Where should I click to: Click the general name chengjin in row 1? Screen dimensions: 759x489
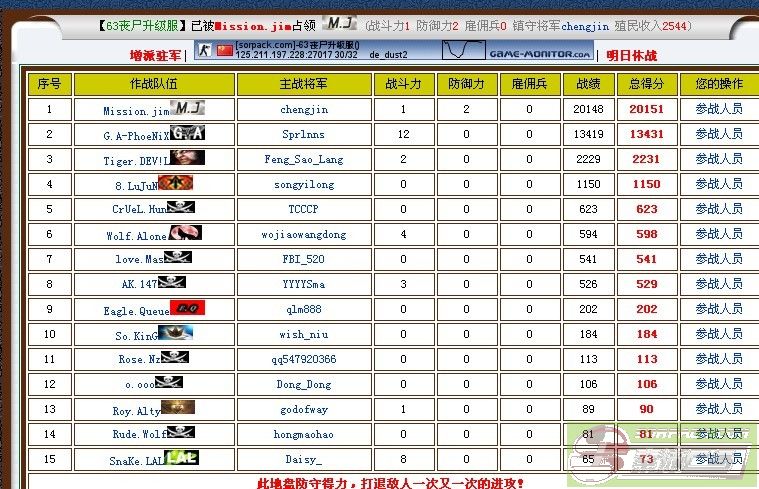(x=304, y=109)
